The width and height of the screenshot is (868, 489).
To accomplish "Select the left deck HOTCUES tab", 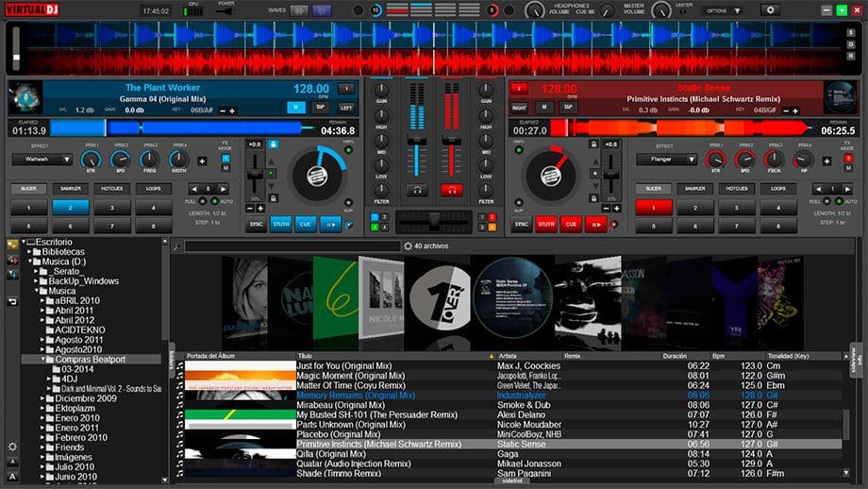I will [x=112, y=189].
